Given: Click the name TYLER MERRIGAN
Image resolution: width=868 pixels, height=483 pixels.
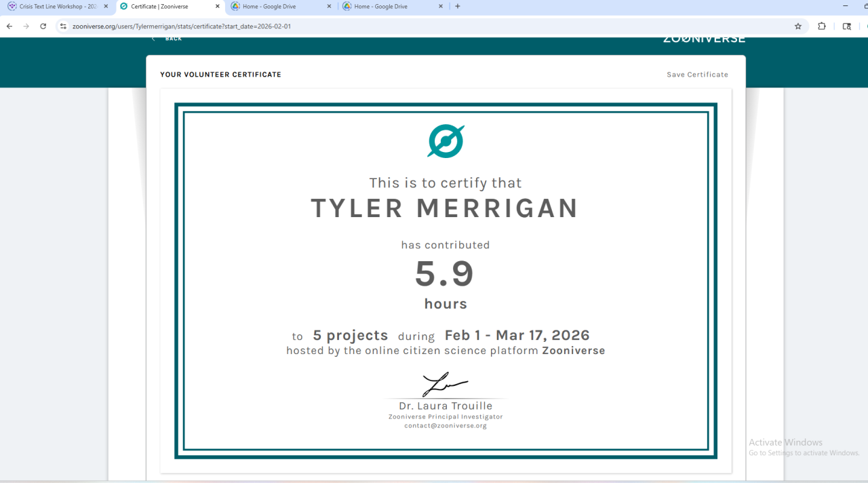Looking at the screenshot, I should [445, 208].
